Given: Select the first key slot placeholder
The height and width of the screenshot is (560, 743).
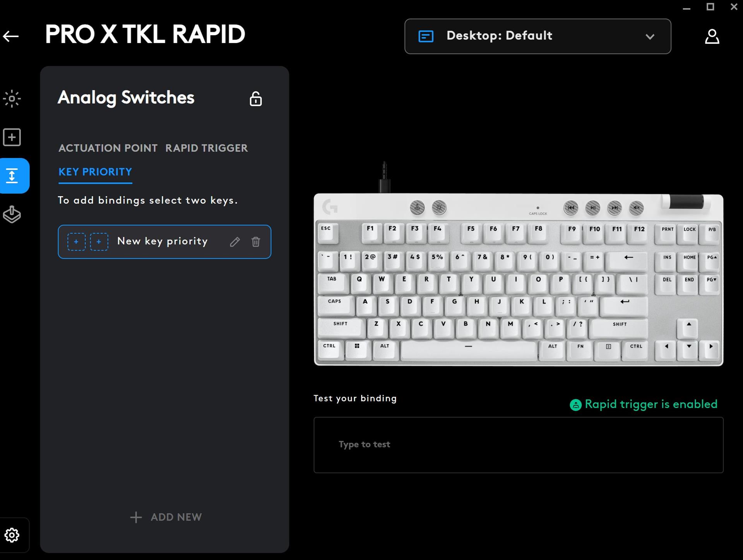Looking at the screenshot, I should [x=76, y=242].
